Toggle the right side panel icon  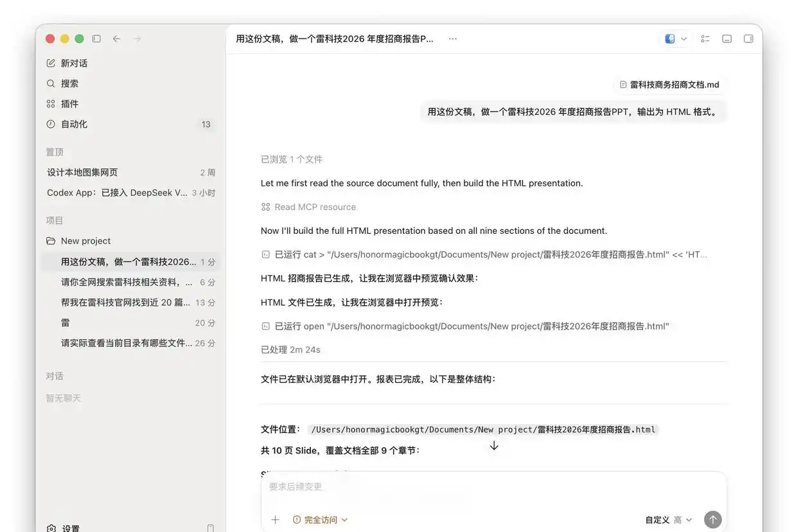(749, 39)
